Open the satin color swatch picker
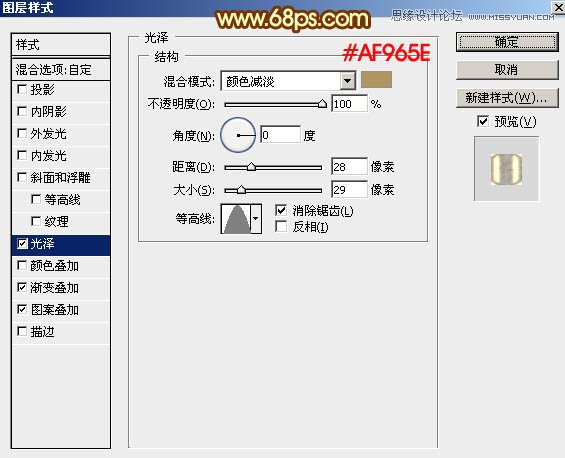 click(377, 80)
